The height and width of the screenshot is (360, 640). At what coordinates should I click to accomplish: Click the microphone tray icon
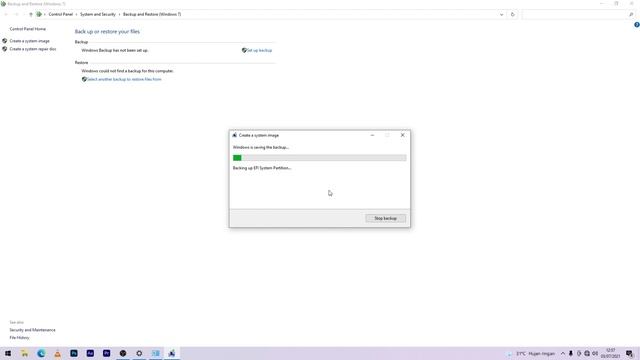(x=571, y=353)
